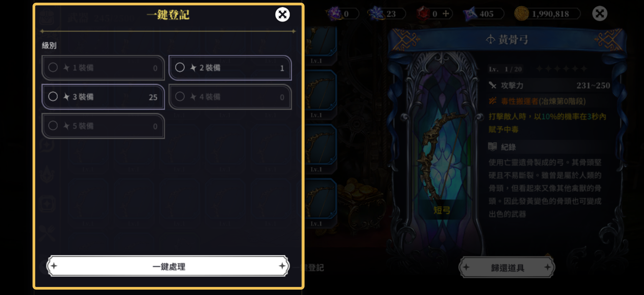Close the weapon screen with top-right X

600,14
